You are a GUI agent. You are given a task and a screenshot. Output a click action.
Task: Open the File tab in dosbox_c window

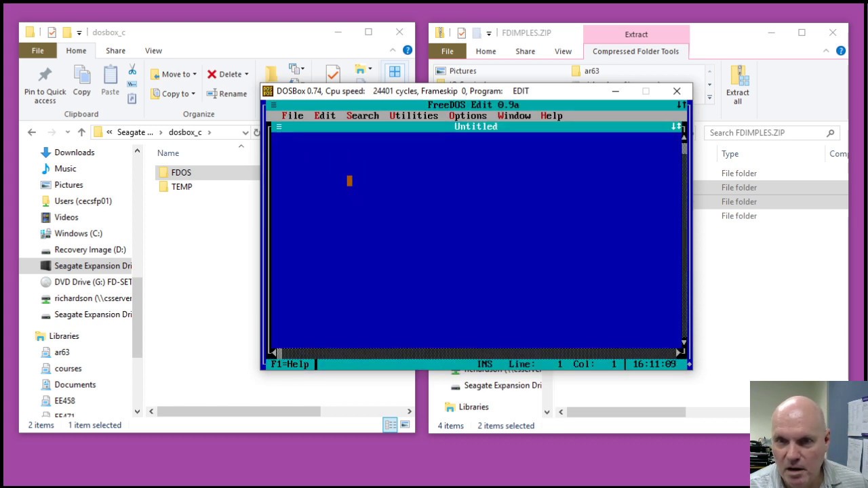[37, 51]
